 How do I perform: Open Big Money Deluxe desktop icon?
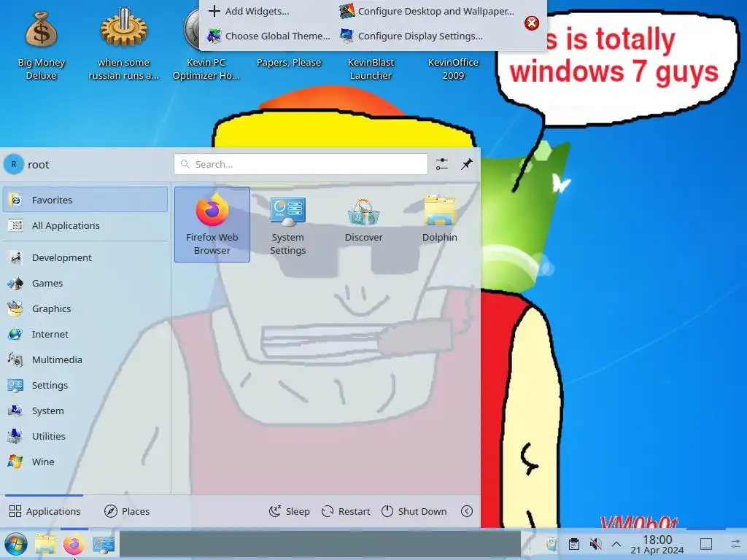pyautogui.click(x=42, y=45)
